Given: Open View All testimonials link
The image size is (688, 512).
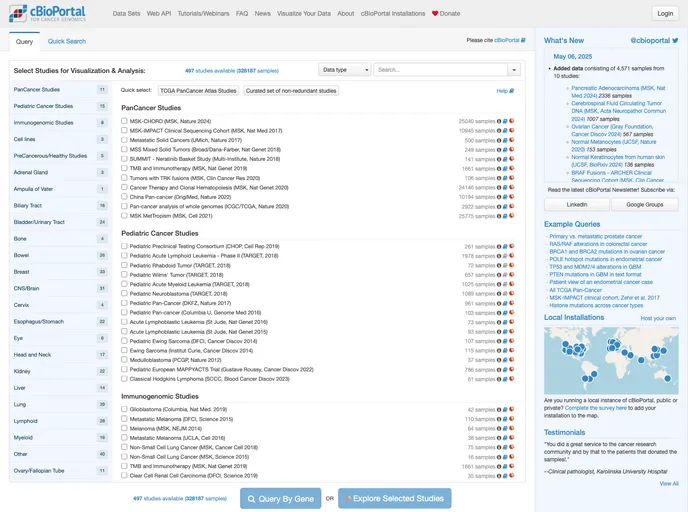Looking at the screenshot, I should 669,483.
